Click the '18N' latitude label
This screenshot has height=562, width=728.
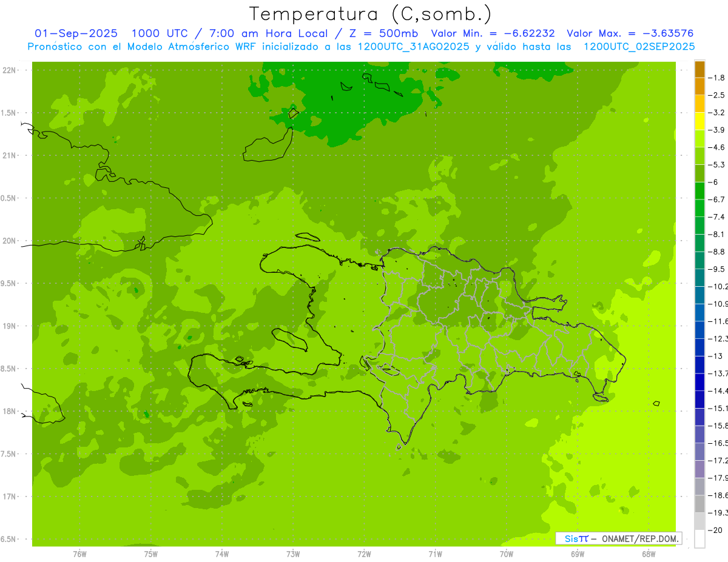pos(10,411)
